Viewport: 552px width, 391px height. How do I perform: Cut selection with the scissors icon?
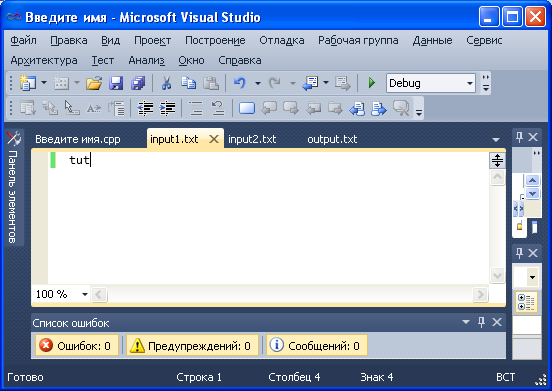(x=166, y=83)
